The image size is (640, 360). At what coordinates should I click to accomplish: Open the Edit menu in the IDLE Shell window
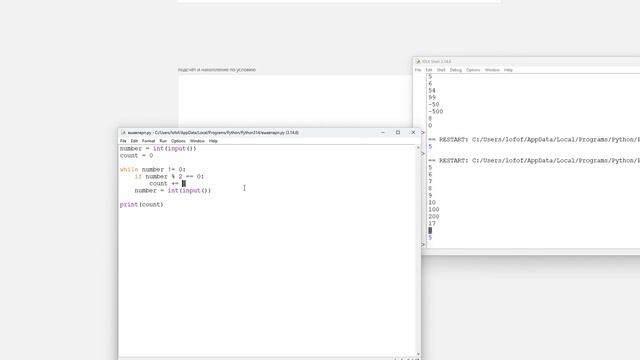click(429, 70)
